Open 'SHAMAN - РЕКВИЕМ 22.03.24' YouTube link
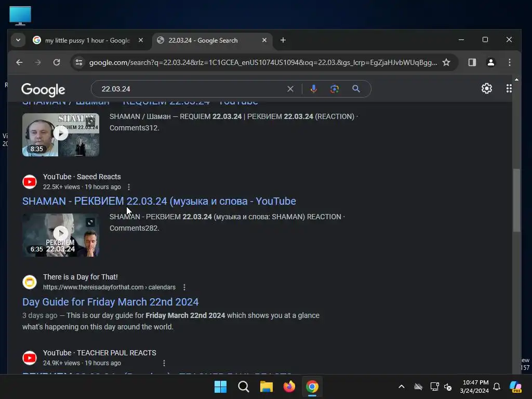The image size is (532, 399). (x=159, y=201)
